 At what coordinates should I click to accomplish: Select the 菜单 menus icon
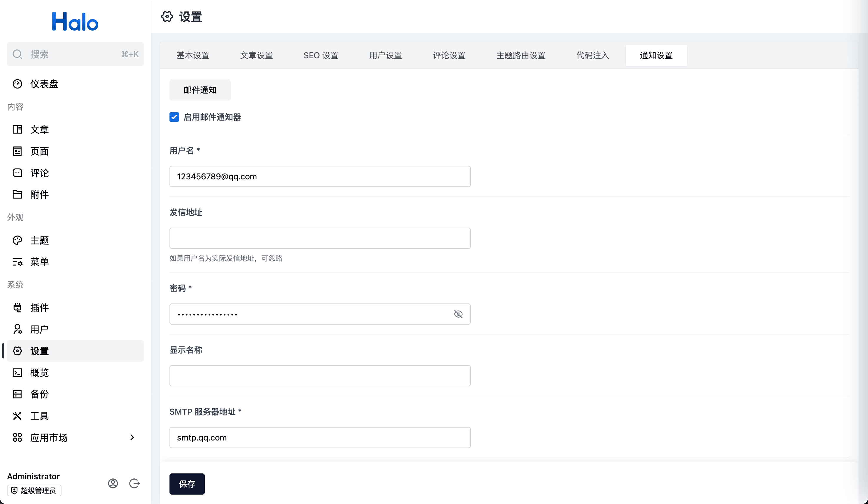pos(17,262)
